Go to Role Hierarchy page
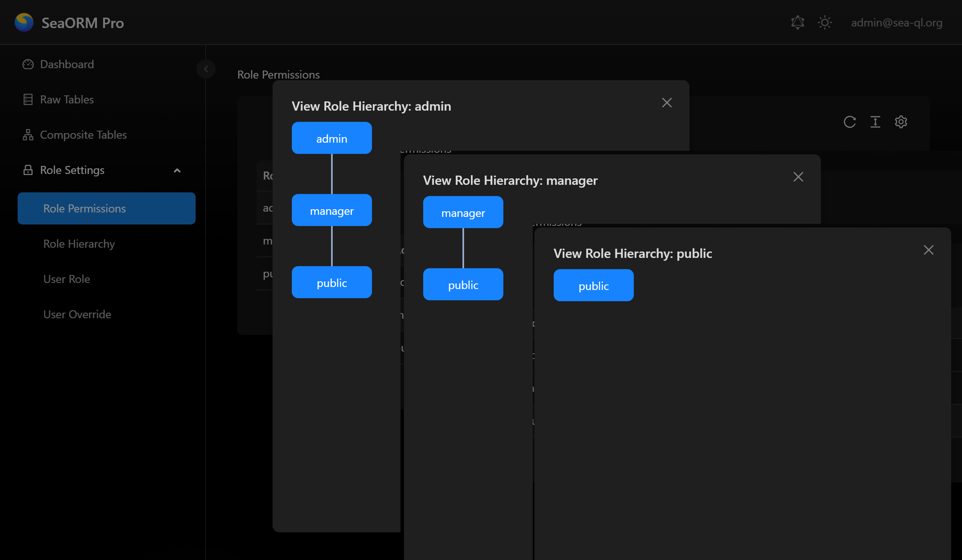The width and height of the screenshot is (962, 560). pyautogui.click(x=79, y=244)
